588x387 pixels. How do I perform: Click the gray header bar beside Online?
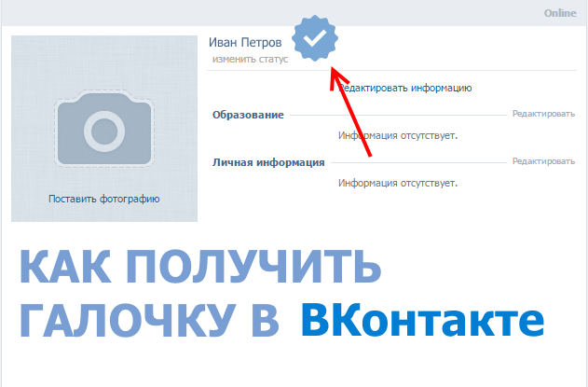tap(270, 13)
